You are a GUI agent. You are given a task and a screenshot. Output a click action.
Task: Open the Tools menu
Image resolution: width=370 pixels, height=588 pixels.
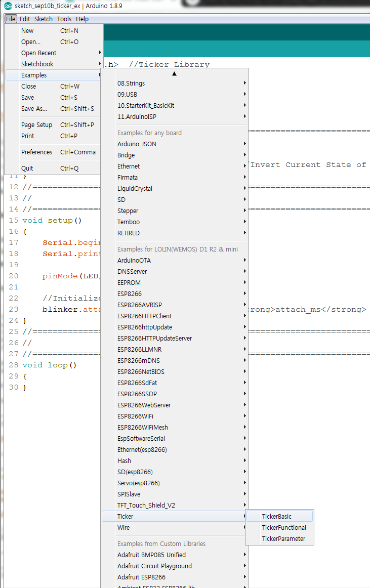click(x=64, y=19)
